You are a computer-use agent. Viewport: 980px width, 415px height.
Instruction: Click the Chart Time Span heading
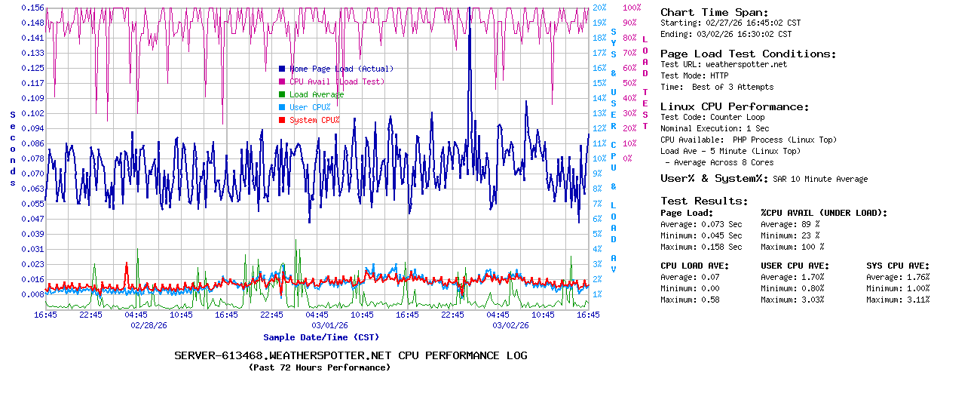714,12
